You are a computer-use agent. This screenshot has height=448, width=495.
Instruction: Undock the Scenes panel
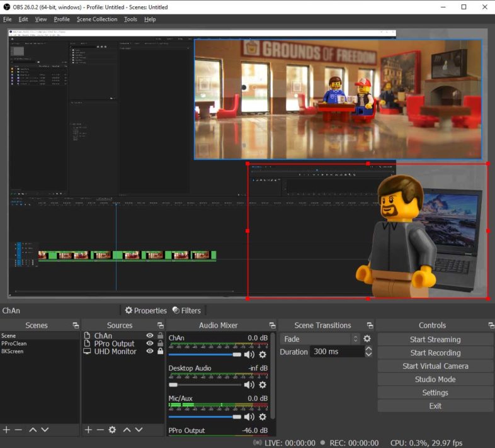pyautogui.click(x=76, y=325)
